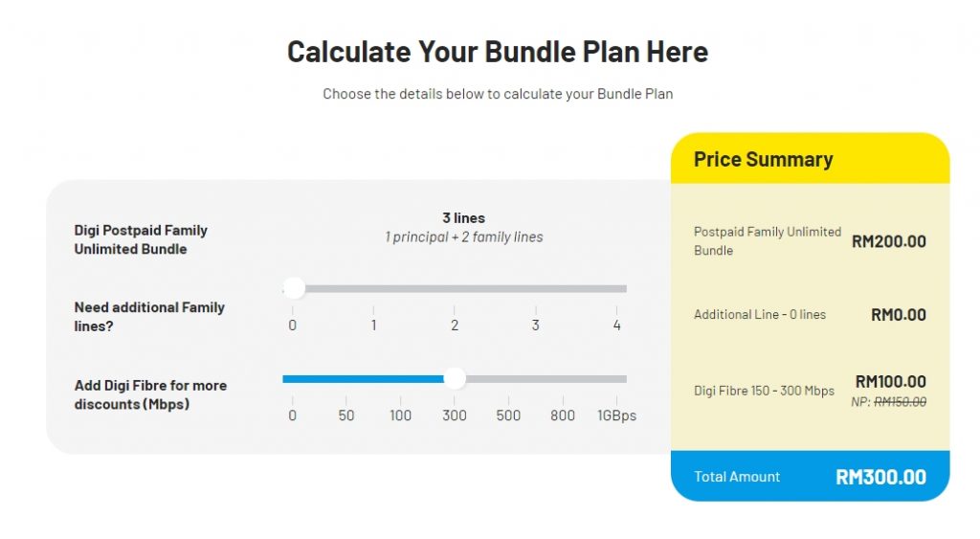
Task: Select the 1GBps fibre speed
Action: pyautogui.click(x=617, y=378)
